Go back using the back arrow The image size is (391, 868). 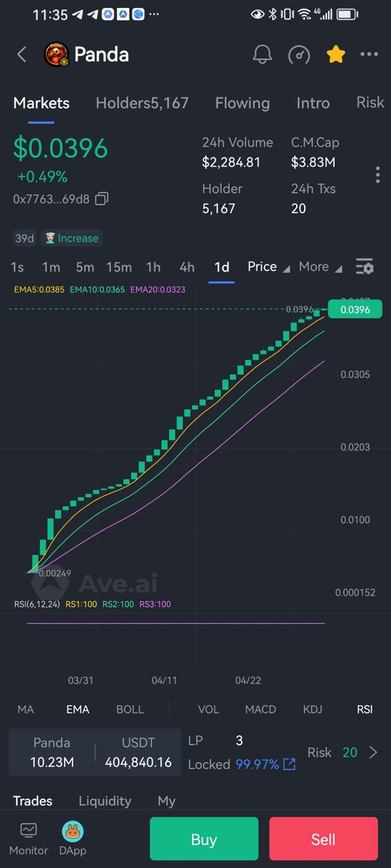pyautogui.click(x=22, y=54)
